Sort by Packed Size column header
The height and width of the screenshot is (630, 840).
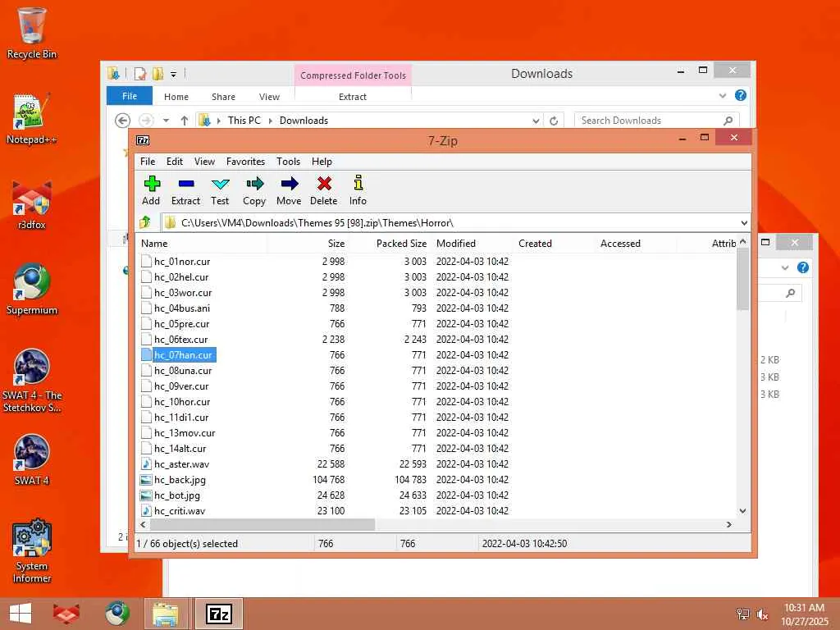[x=390, y=243]
